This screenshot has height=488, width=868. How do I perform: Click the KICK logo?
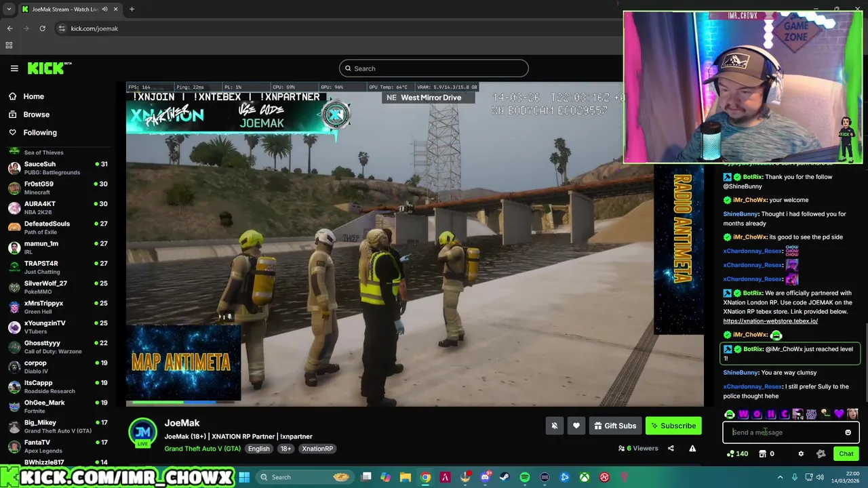(49, 68)
